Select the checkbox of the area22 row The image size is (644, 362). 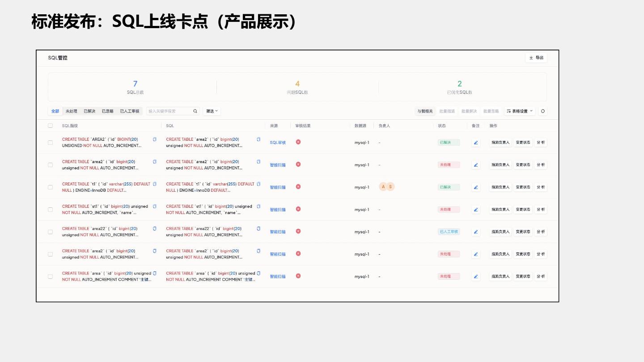tap(51, 232)
